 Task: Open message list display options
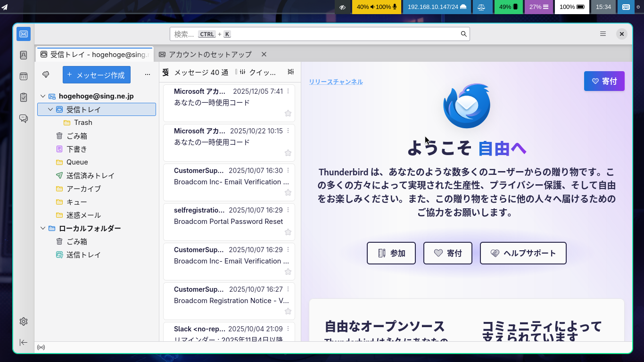point(290,72)
